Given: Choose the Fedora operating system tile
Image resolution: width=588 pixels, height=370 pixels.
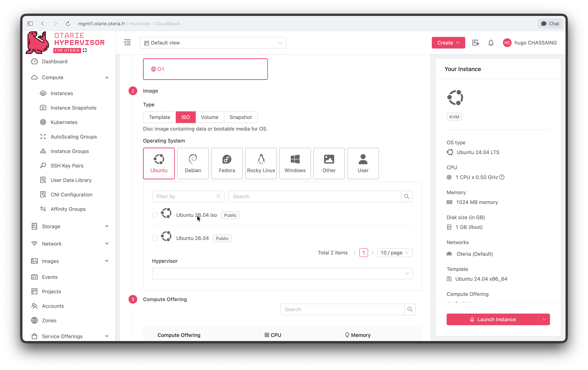Looking at the screenshot, I should pyautogui.click(x=227, y=163).
